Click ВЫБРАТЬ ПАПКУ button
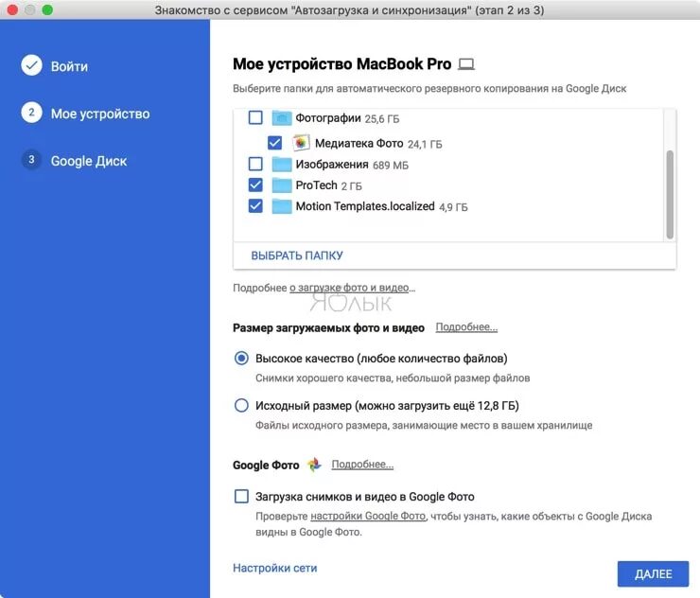 [x=297, y=255]
